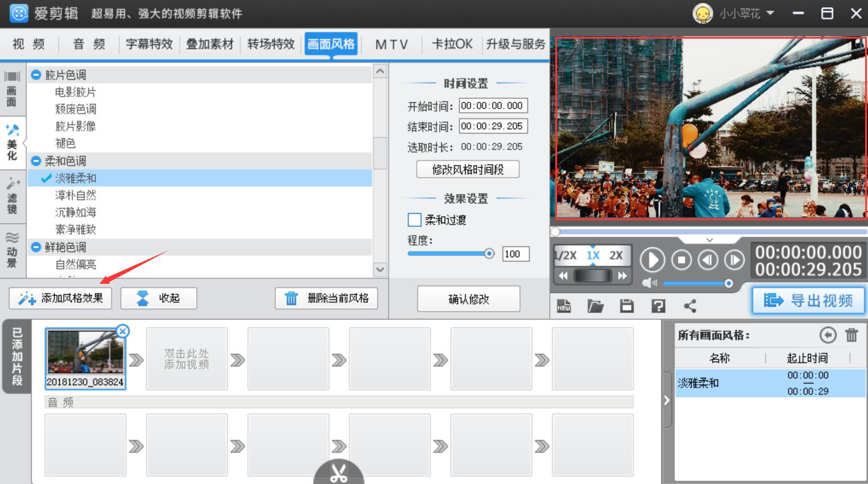This screenshot has width=868, height=484.
Task: Click the preview progress bar handle
Action: point(555,231)
